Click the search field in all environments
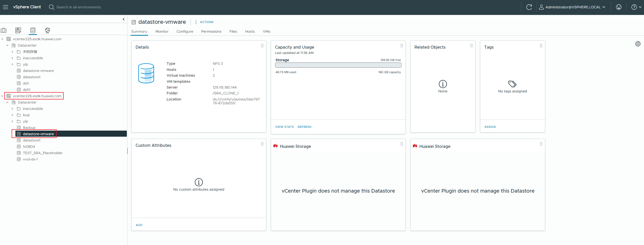Screen dimensions: 644x245 (78, 7)
